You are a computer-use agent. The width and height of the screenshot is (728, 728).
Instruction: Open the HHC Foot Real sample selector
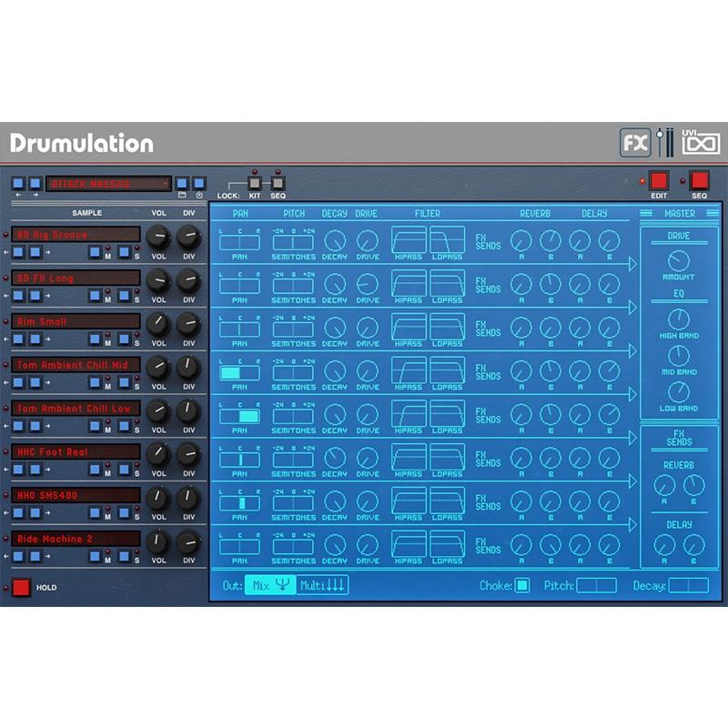[x=76, y=451]
